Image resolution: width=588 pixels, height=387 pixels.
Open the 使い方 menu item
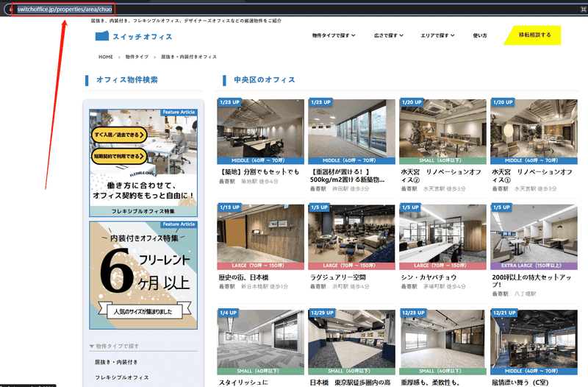480,35
